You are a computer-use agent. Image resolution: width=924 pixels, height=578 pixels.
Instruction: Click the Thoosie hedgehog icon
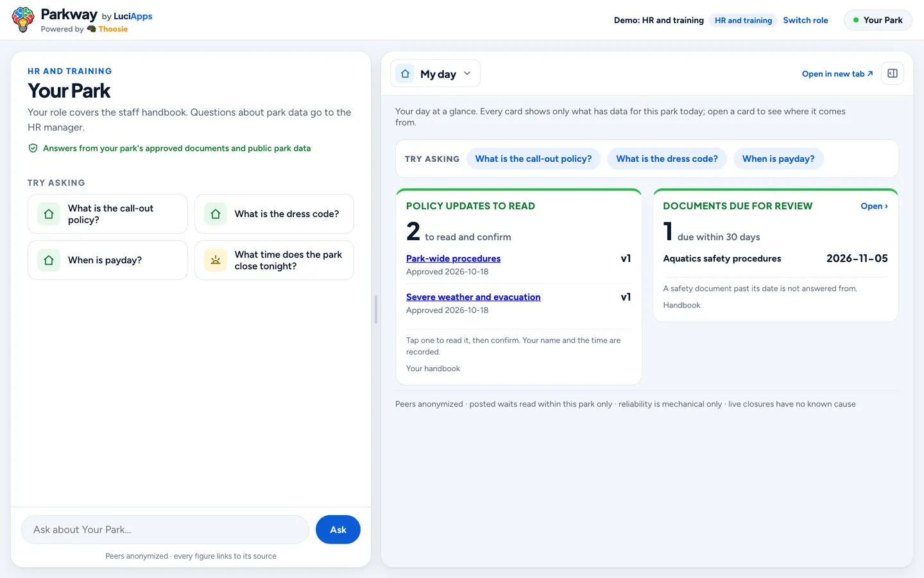[91, 29]
